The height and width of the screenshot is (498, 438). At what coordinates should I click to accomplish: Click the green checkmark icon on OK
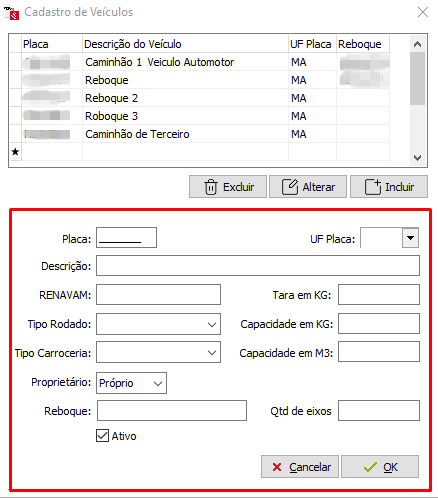tap(370, 467)
